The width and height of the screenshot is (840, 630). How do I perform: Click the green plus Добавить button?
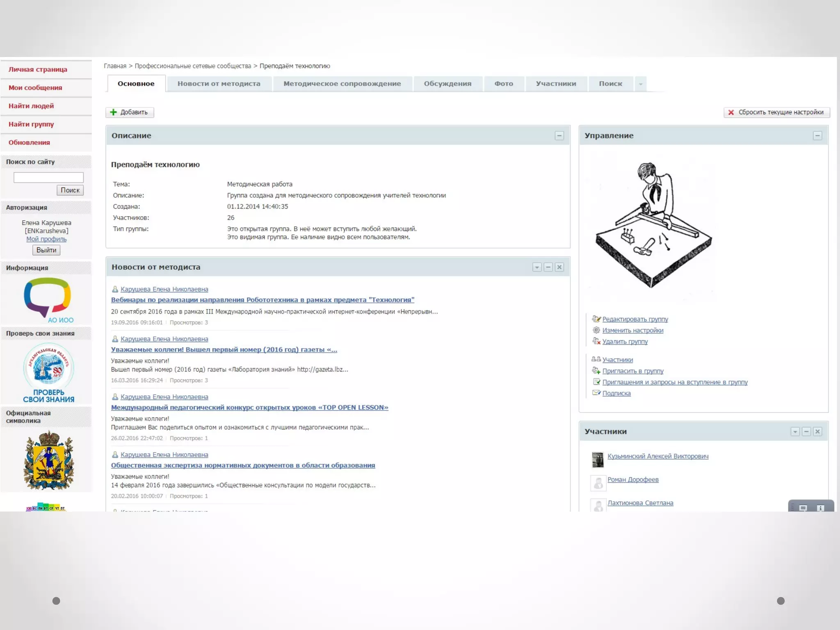(x=130, y=112)
